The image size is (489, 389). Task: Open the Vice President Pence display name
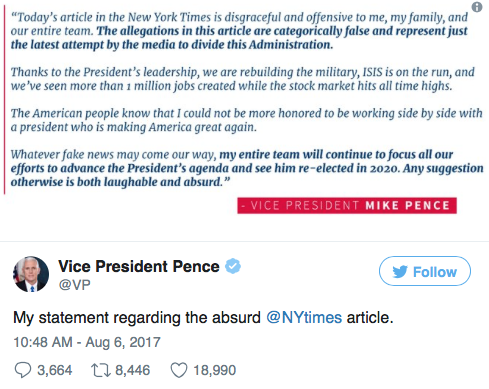(139, 266)
